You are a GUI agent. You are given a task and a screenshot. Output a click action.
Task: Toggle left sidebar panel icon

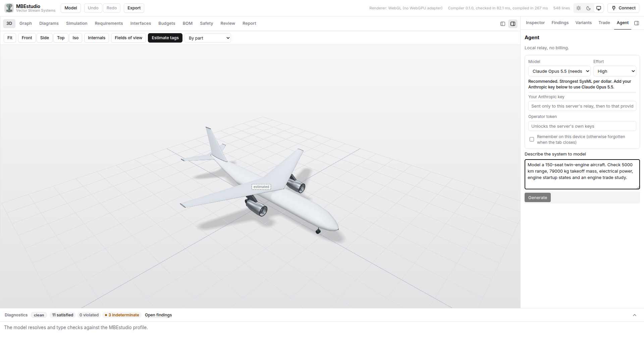click(x=502, y=24)
